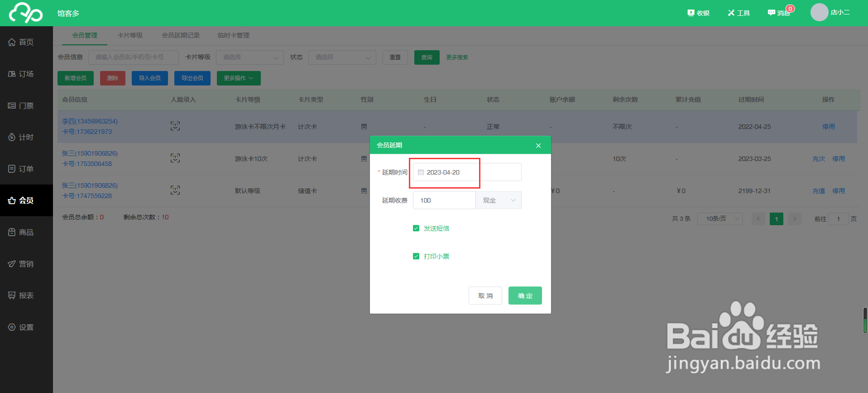Screen dimensions: 868x393
Task: Click face scan icon for 默认等级 row
Action: point(175,190)
